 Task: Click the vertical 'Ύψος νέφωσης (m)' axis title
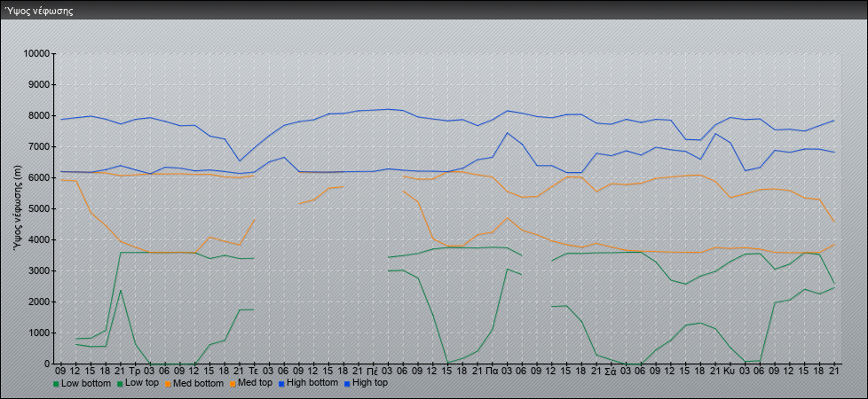coord(17,208)
